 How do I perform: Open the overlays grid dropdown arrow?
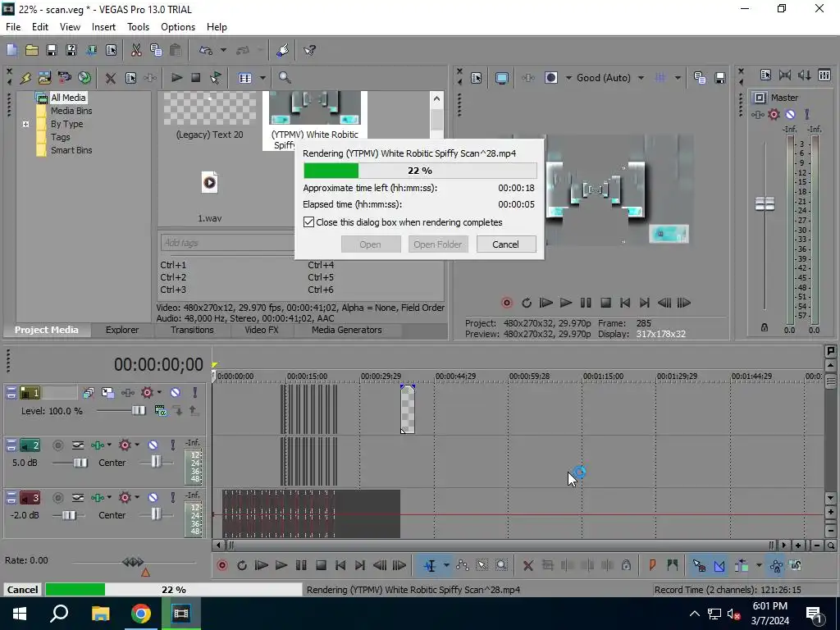click(678, 78)
